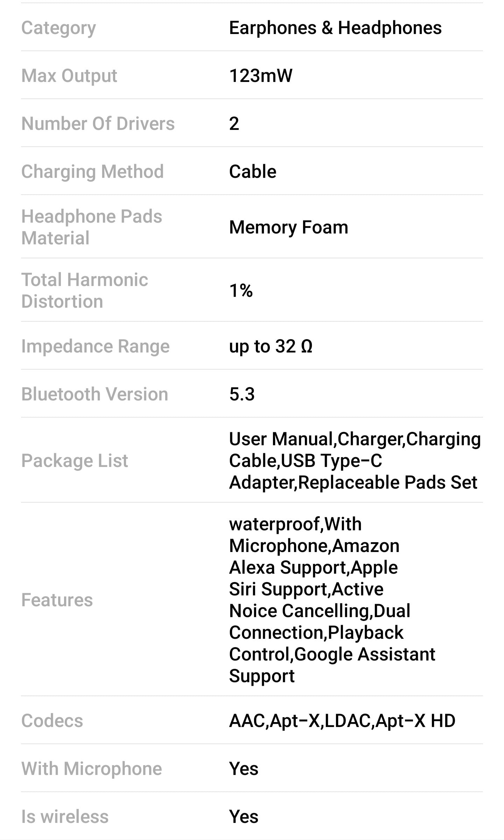
Task: Tap the Charging Method label
Action: click(x=92, y=171)
